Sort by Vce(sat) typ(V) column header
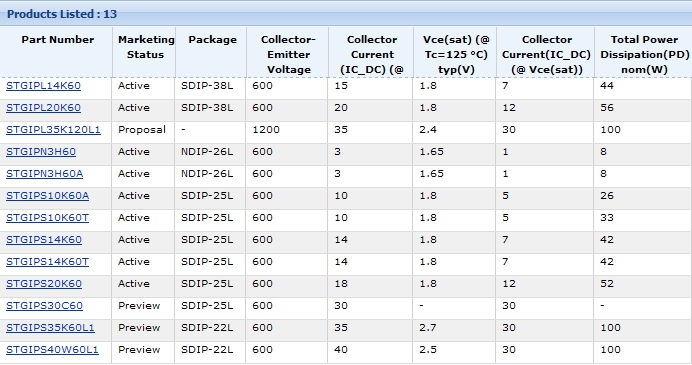The height and width of the screenshot is (365, 692). coord(456,54)
